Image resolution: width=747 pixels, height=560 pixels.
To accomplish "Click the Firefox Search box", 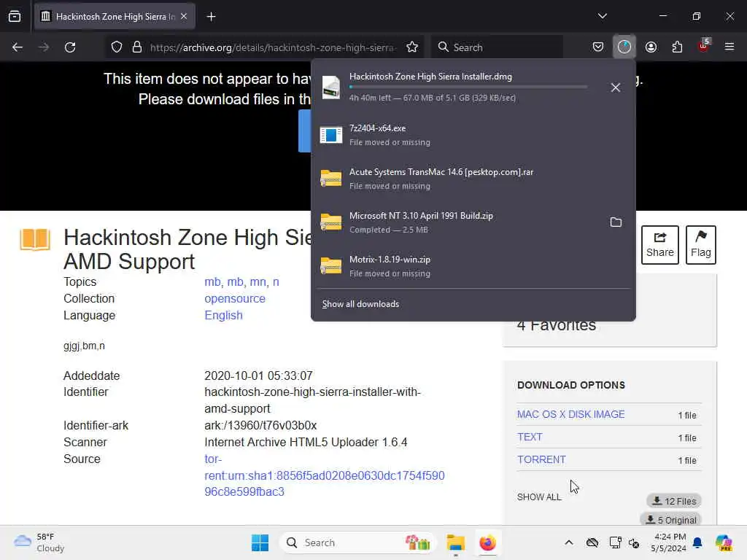I will pos(497,47).
